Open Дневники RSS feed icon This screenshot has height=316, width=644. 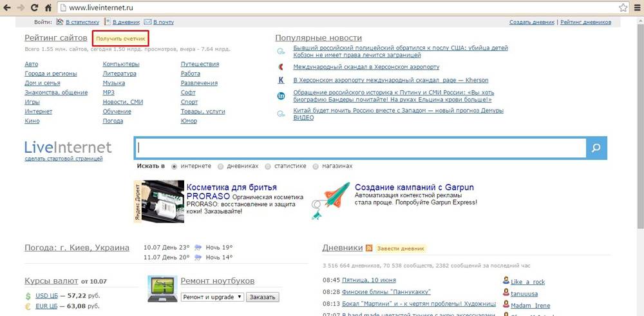pyautogui.click(x=369, y=248)
